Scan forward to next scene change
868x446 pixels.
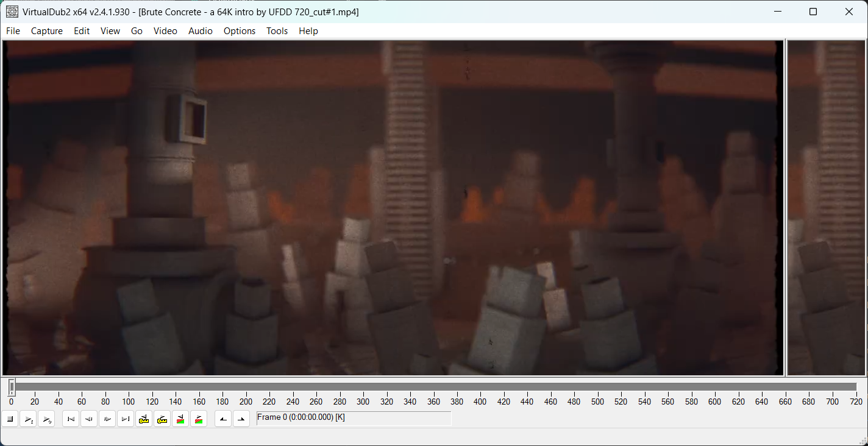(199, 419)
